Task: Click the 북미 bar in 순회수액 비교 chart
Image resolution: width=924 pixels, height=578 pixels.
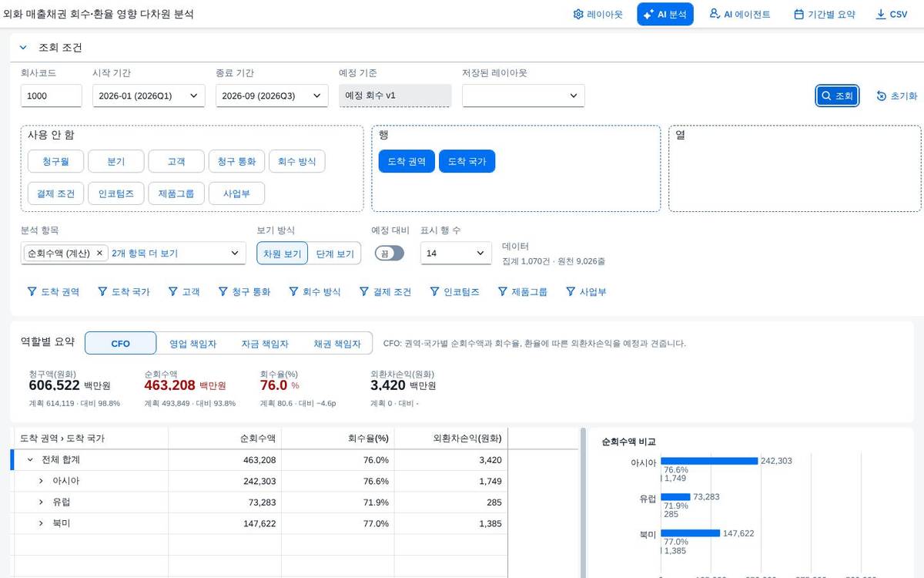Action: point(690,533)
